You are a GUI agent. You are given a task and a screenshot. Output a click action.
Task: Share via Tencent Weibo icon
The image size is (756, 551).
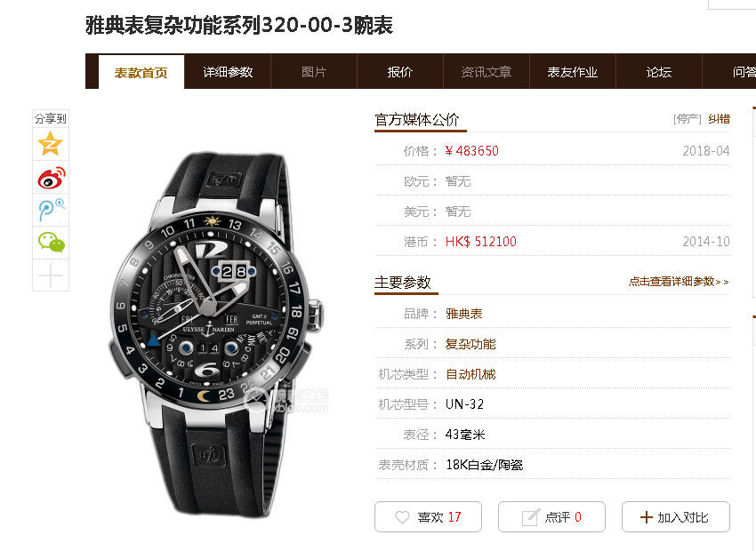tap(51, 210)
